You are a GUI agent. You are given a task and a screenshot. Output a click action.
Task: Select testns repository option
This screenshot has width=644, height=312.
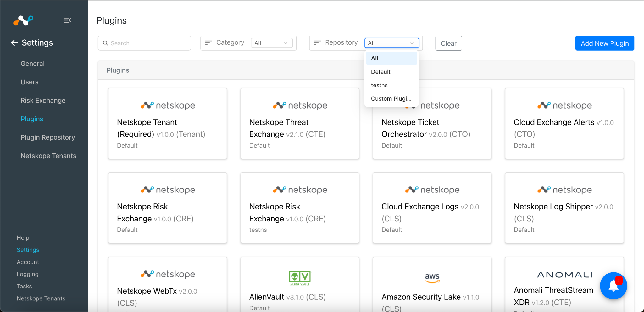(x=391, y=85)
